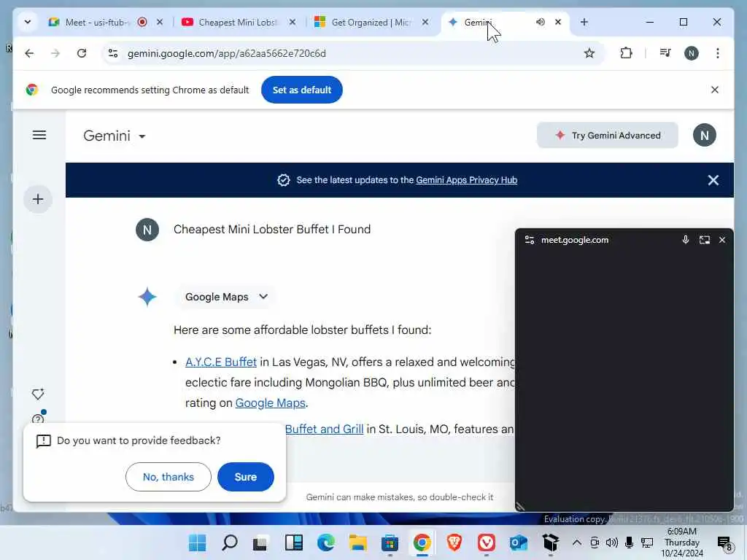Screen dimensions: 747x560
Task: Reload the Gemini page
Action: click(x=82, y=53)
